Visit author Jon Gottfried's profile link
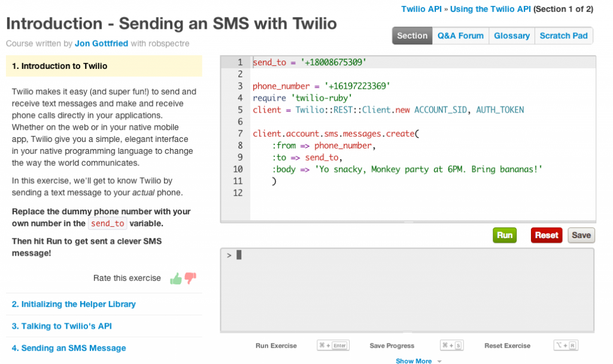The image size is (613, 364). pyautogui.click(x=101, y=43)
